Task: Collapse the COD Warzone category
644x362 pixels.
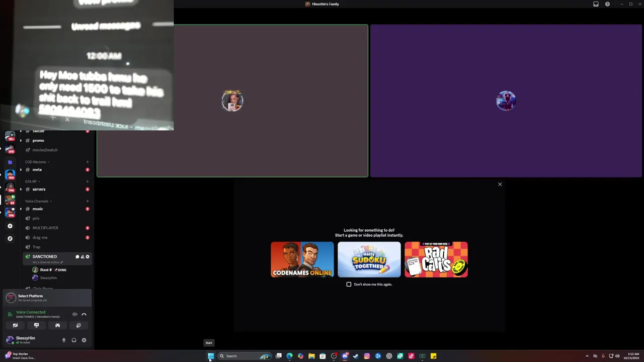Action: [37, 162]
